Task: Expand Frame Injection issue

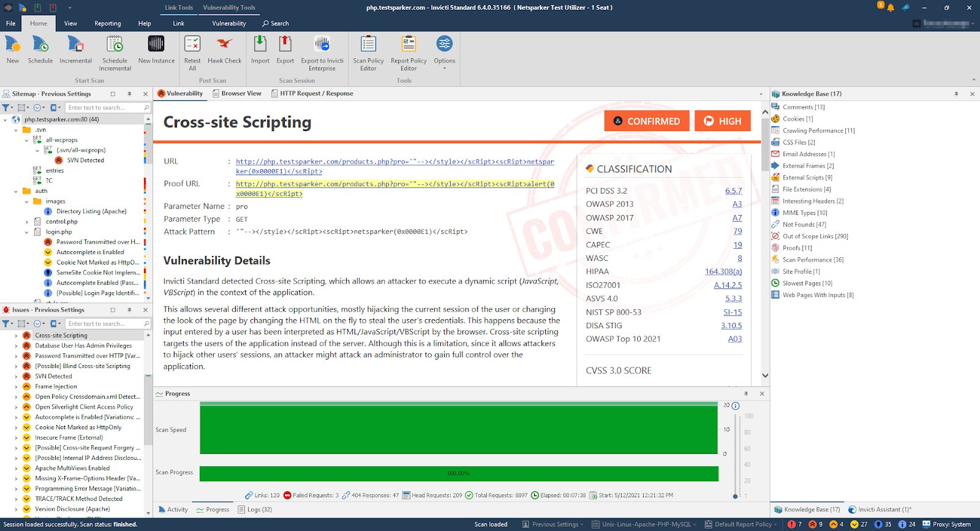Action: point(16,386)
